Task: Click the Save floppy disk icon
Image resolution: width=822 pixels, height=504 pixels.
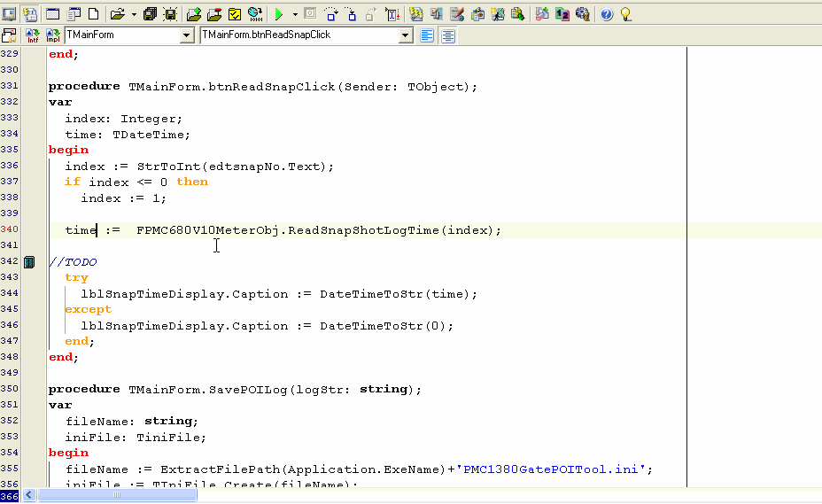Action: coord(170,14)
